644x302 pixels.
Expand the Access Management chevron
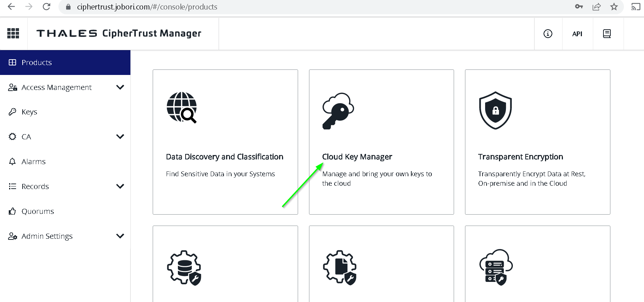pos(120,87)
